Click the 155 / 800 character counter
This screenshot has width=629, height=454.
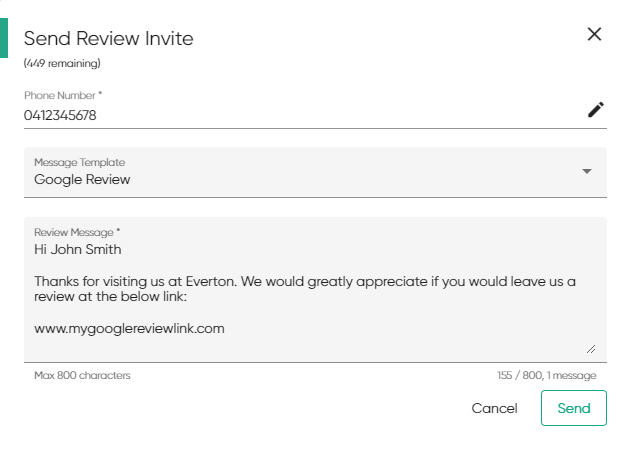pyautogui.click(x=546, y=375)
